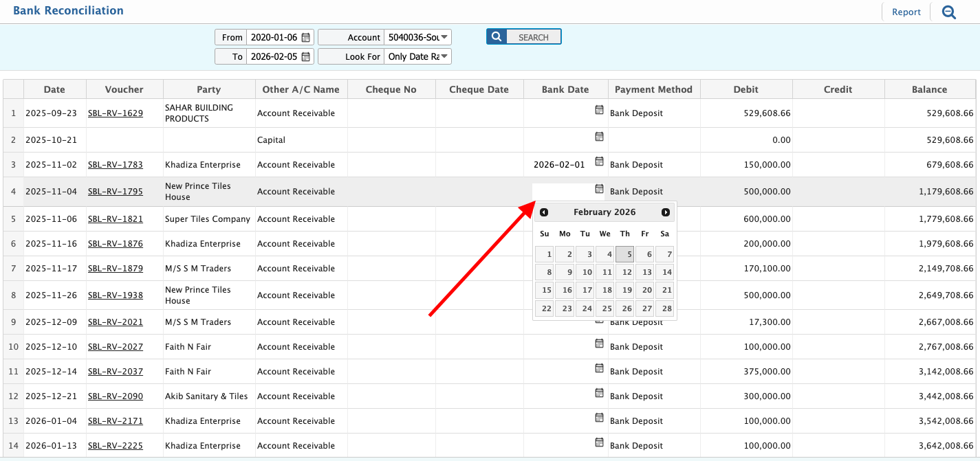Open Bank Date calendar for SBL-RV-2027 row
The image size is (980, 461).
pyautogui.click(x=599, y=344)
